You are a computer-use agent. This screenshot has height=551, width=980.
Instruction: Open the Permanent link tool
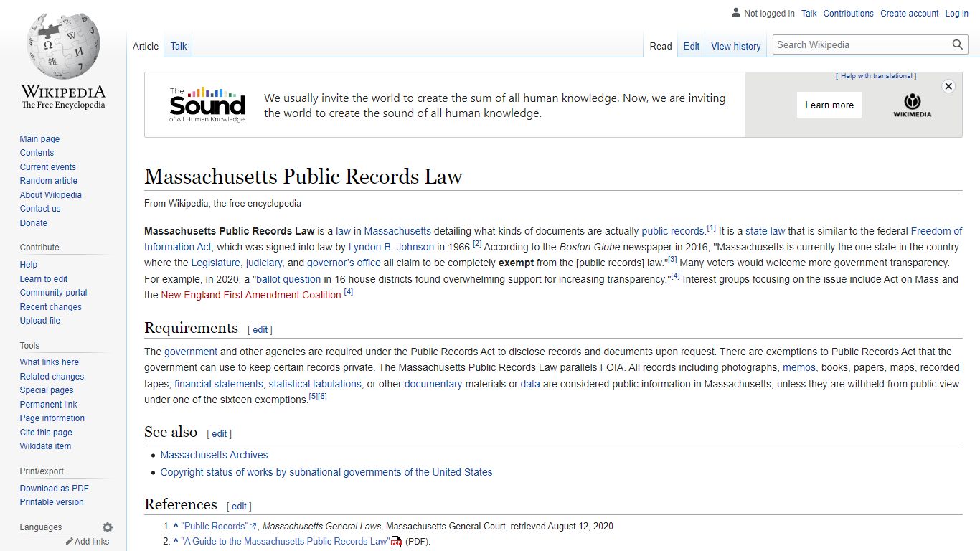click(x=48, y=405)
